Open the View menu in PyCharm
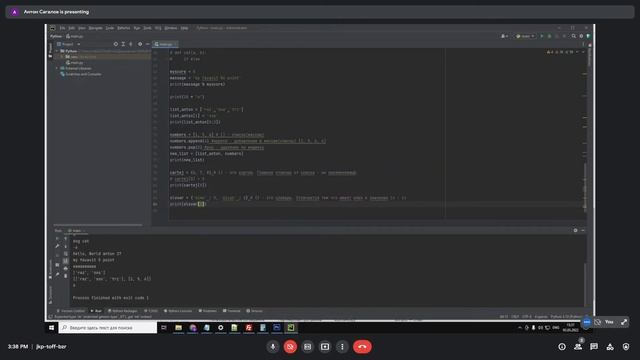The height and width of the screenshot is (360, 640). 82,28
